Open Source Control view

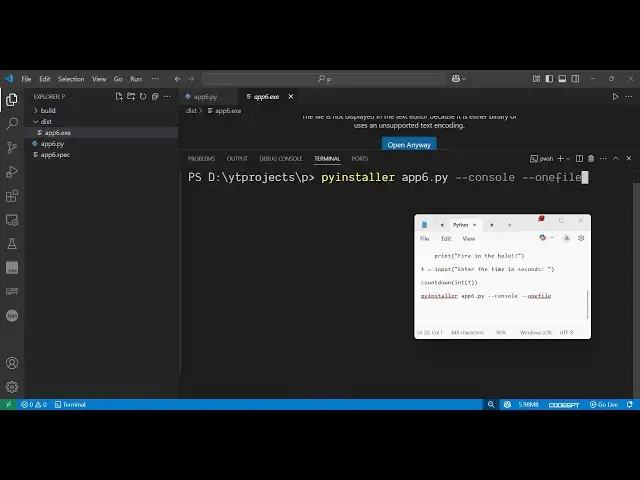click(x=12, y=147)
